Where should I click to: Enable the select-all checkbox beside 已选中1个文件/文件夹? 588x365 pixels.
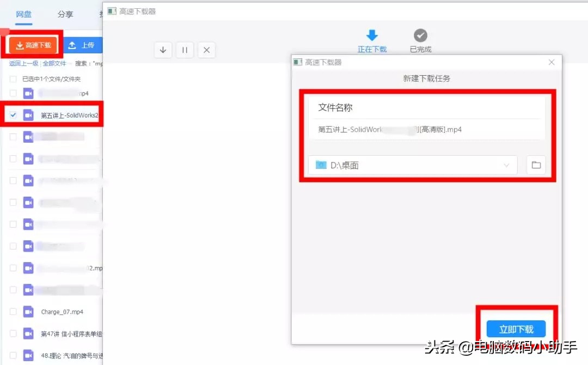pos(12,79)
